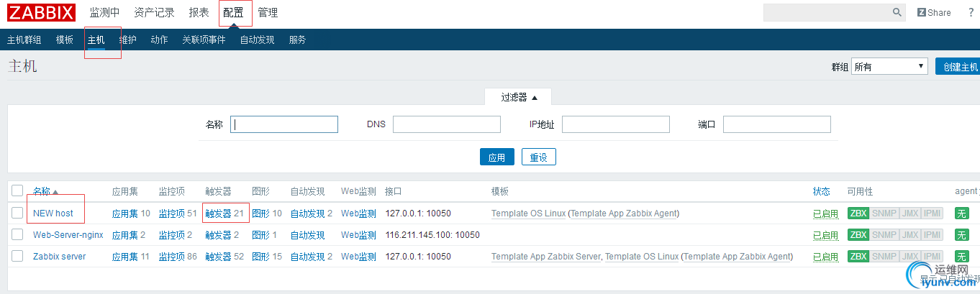The image size is (980, 294).
Task: Open the 资产记录 top menu
Action: coord(154,13)
